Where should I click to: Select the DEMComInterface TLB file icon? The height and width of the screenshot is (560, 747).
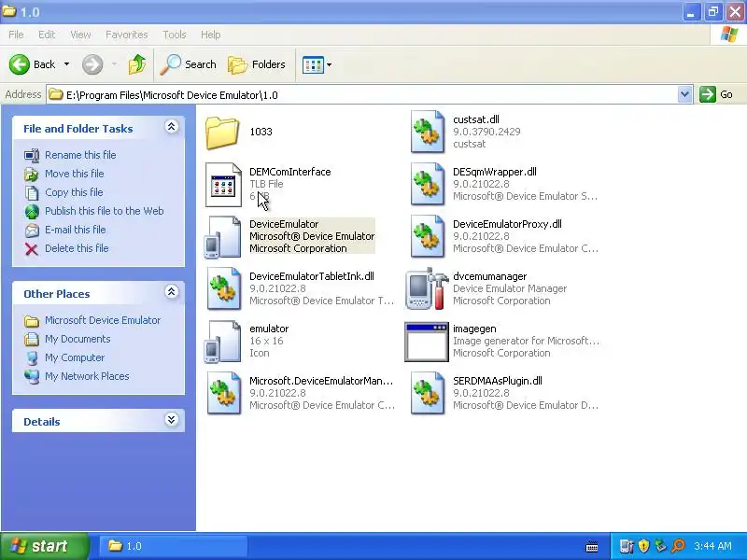click(x=223, y=185)
